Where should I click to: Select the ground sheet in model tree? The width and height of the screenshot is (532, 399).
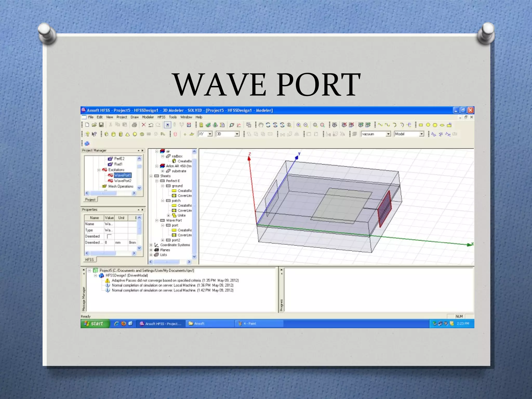pyautogui.click(x=177, y=186)
